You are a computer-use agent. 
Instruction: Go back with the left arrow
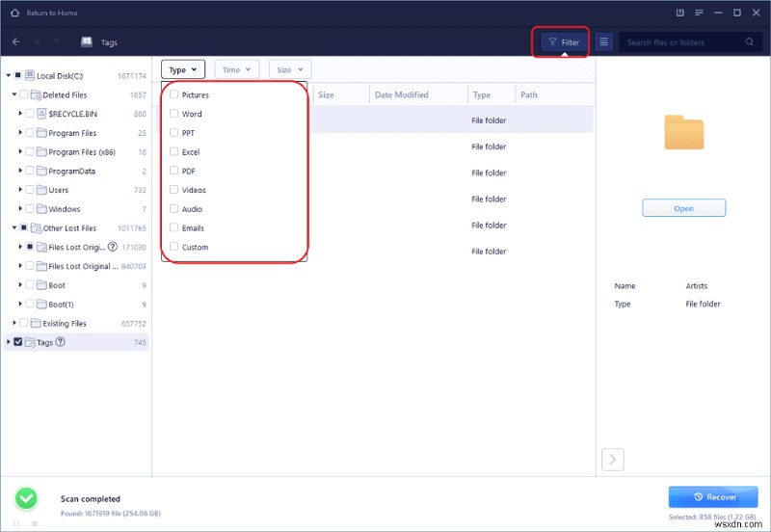tap(15, 41)
